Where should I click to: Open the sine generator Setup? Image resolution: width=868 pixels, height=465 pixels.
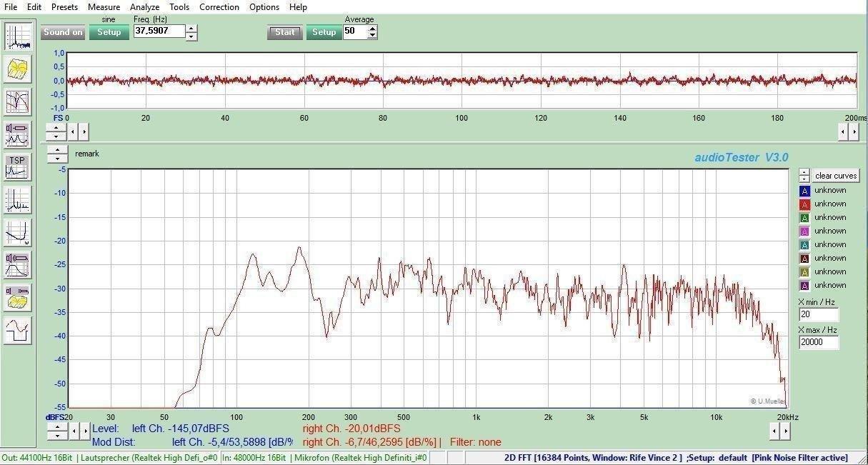[x=109, y=32]
